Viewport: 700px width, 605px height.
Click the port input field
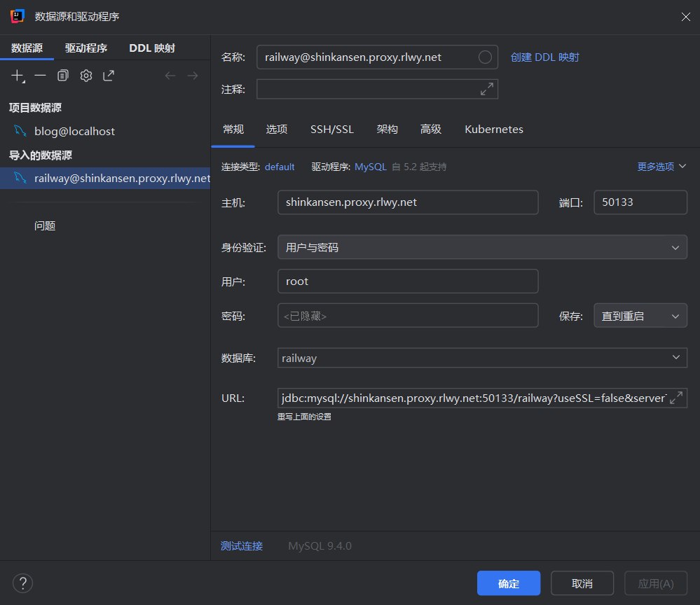click(640, 202)
